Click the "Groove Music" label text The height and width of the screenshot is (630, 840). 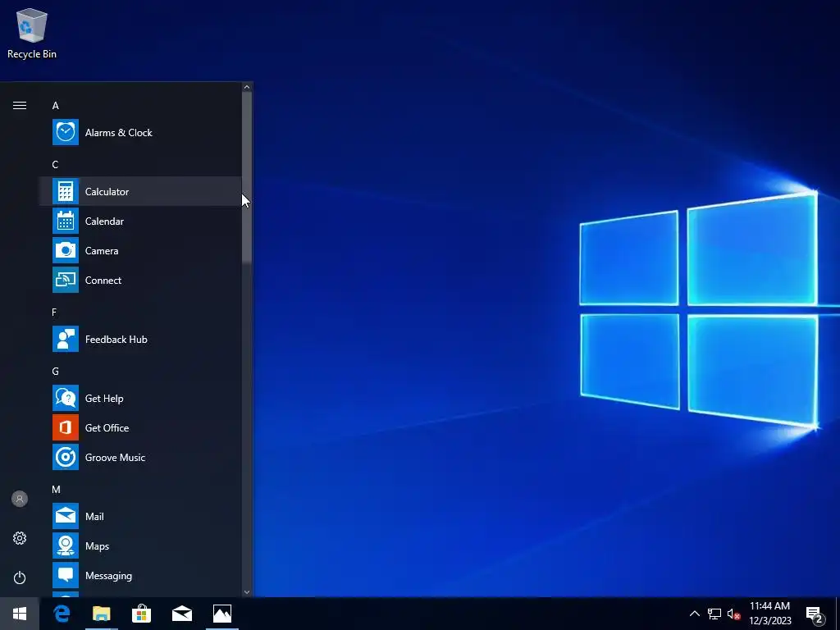[x=115, y=457]
